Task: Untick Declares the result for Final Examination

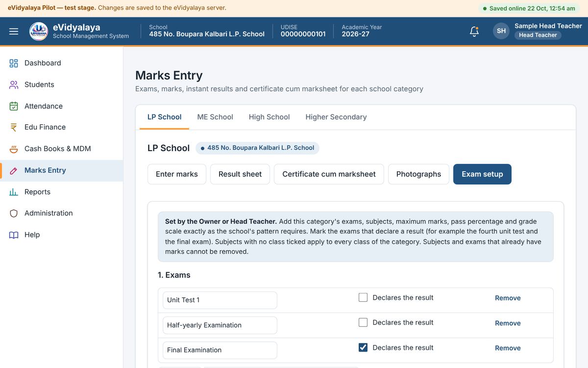Action: (x=363, y=347)
